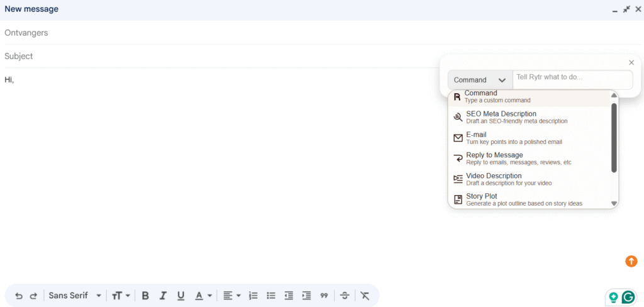Open the Grammarly G icon

[628, 297]
